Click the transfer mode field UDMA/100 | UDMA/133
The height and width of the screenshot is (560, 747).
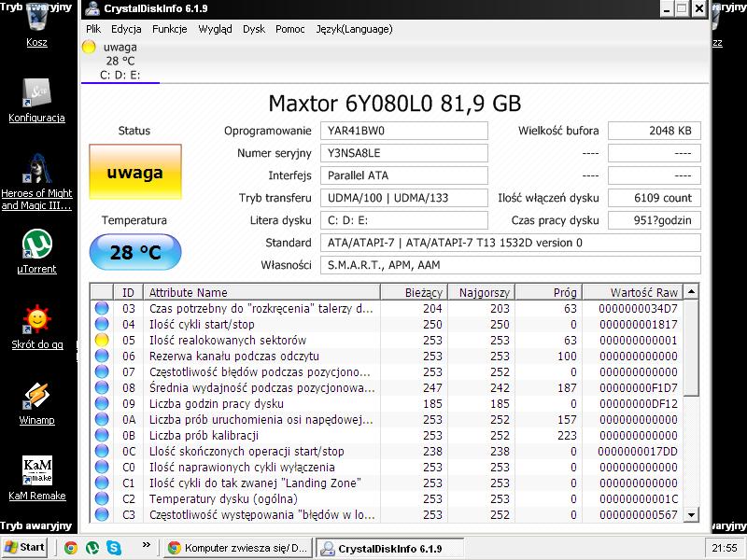coord(404,198)
